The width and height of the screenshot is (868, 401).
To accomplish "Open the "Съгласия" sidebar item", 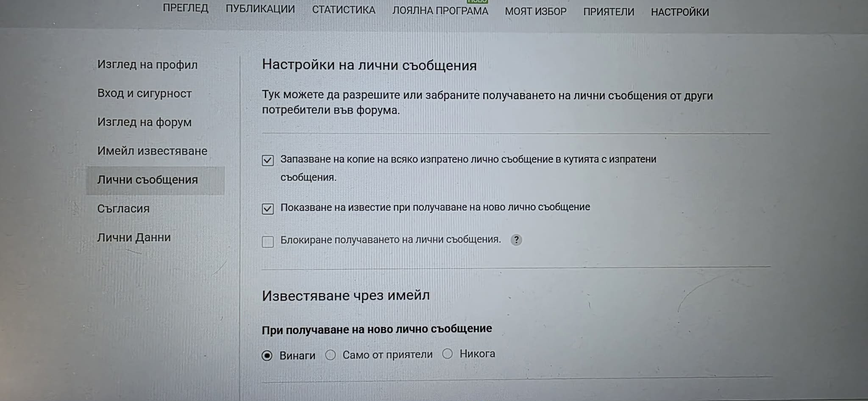I will click(x=123, y=209).
